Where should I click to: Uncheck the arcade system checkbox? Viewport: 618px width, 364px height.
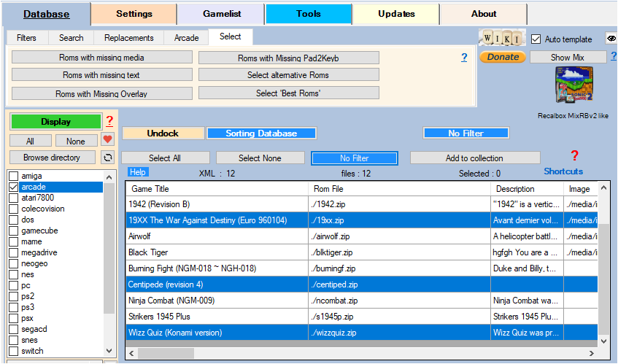(15, 187)
